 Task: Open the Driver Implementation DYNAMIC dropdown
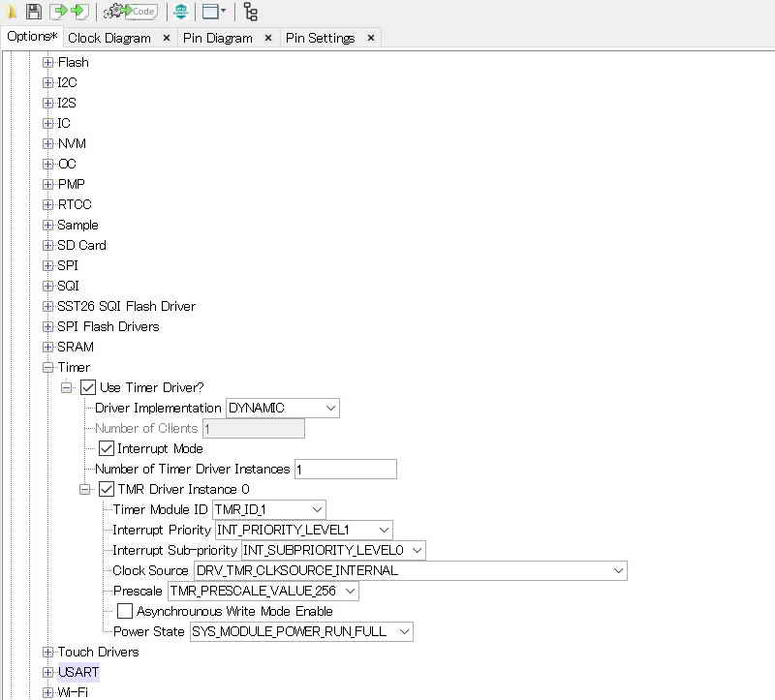pos(283,408)
